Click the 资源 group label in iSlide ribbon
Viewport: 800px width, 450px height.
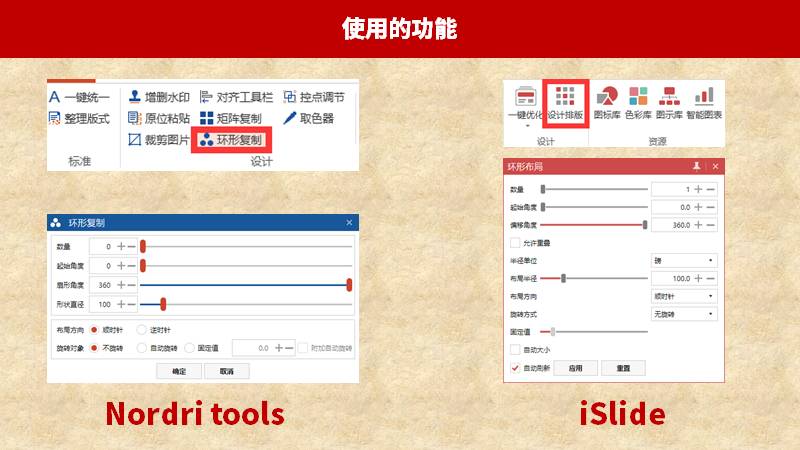[x=657, y=141]
